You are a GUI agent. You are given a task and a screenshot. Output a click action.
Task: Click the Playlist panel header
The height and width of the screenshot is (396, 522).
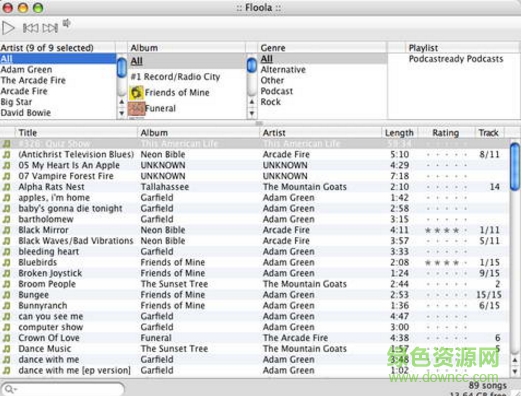[x=463, y=48]
